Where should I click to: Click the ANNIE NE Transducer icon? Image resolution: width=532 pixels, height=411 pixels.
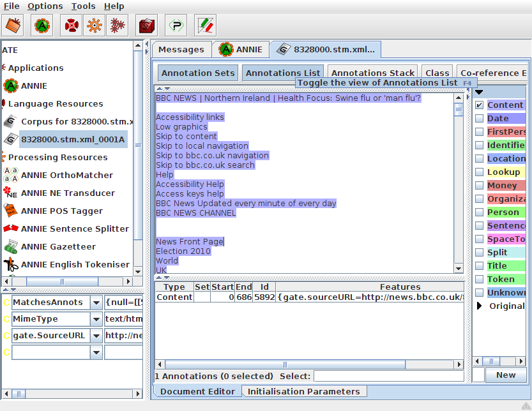click(10, 193)
